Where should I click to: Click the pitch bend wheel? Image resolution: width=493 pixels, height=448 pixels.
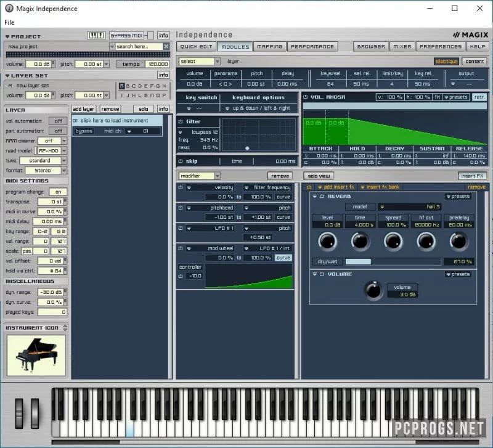19,413
